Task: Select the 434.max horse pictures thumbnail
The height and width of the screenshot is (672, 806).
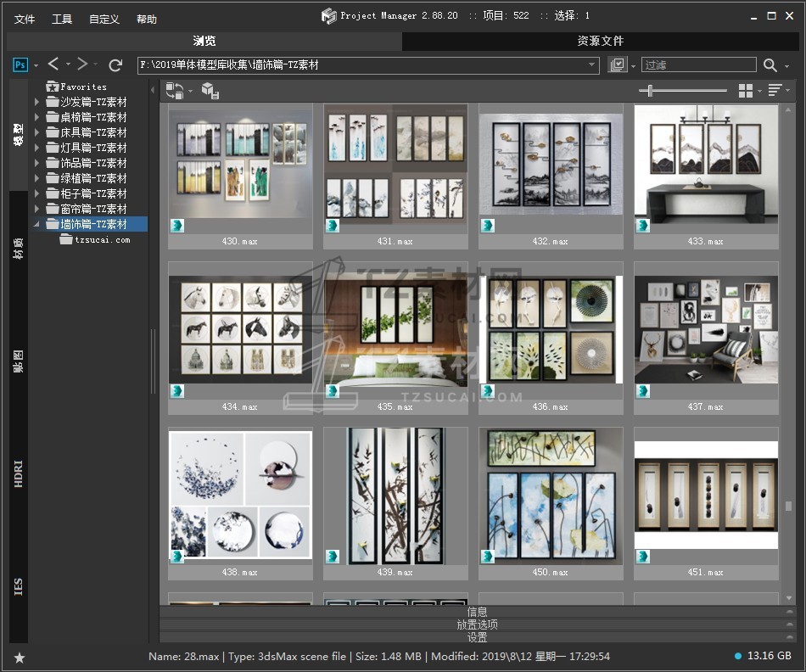Action: 240,329
